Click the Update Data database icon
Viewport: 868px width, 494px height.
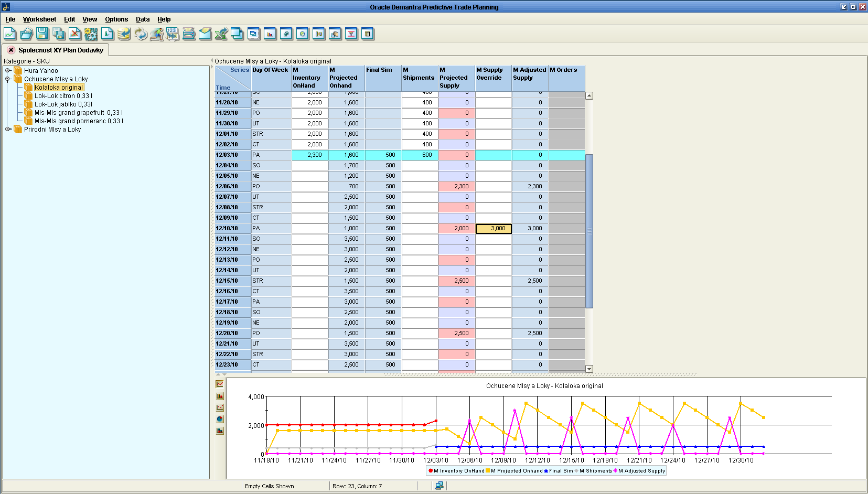[124, 34]
